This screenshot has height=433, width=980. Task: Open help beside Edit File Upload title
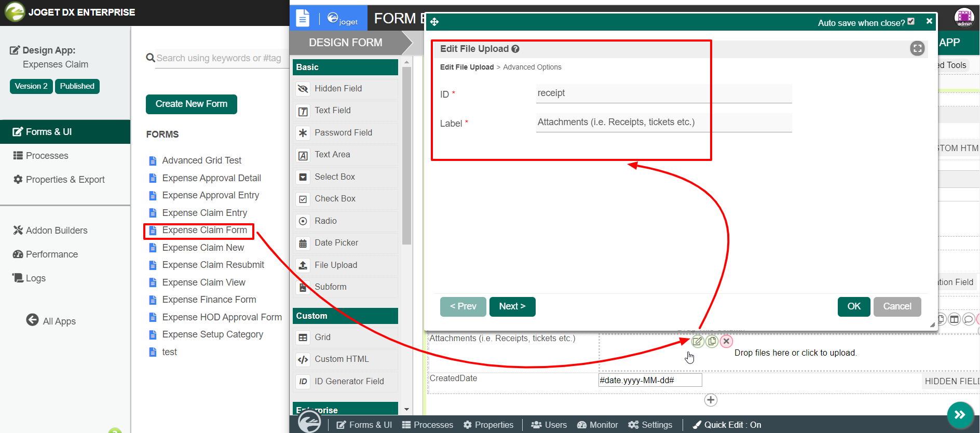[515, 49]
